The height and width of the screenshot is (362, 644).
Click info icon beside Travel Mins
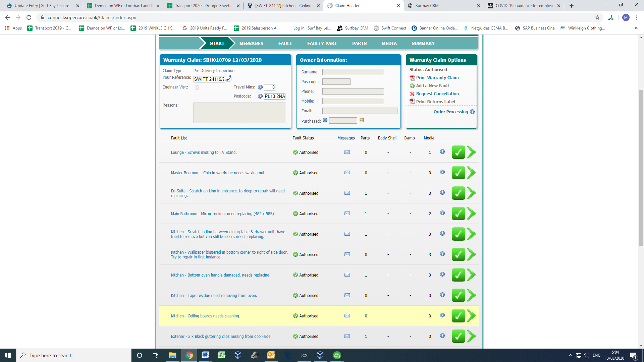(x=260, y=87)
